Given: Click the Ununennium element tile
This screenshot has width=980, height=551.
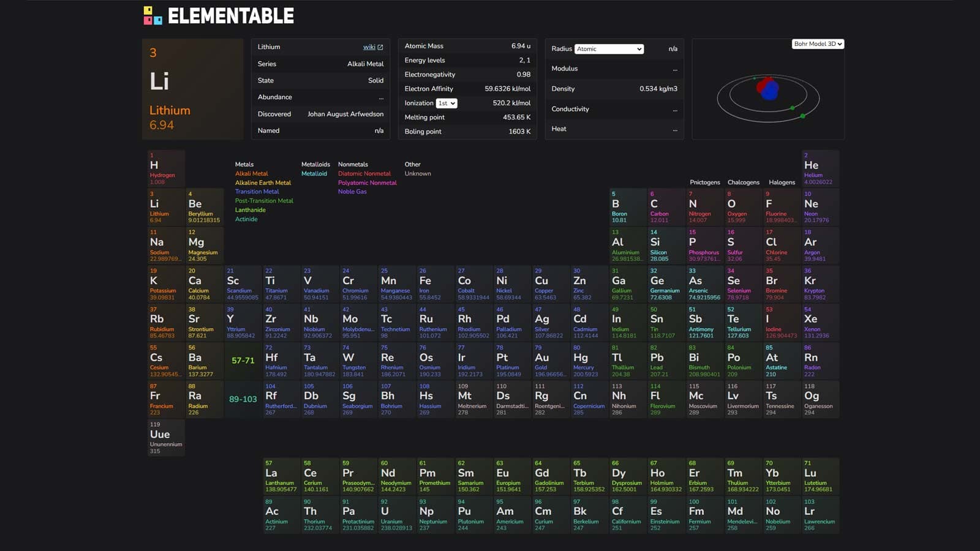Looking at the screenshot, I should (x=165, y=437).
